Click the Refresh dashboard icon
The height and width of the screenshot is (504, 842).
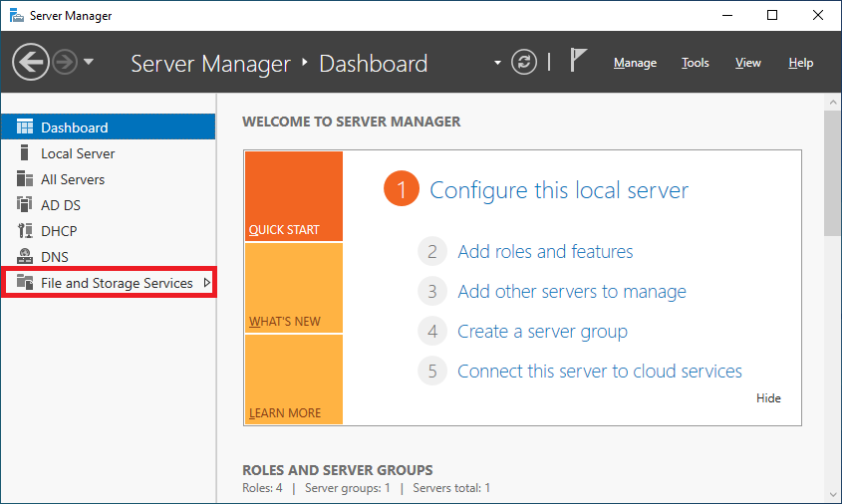(523, 62)
